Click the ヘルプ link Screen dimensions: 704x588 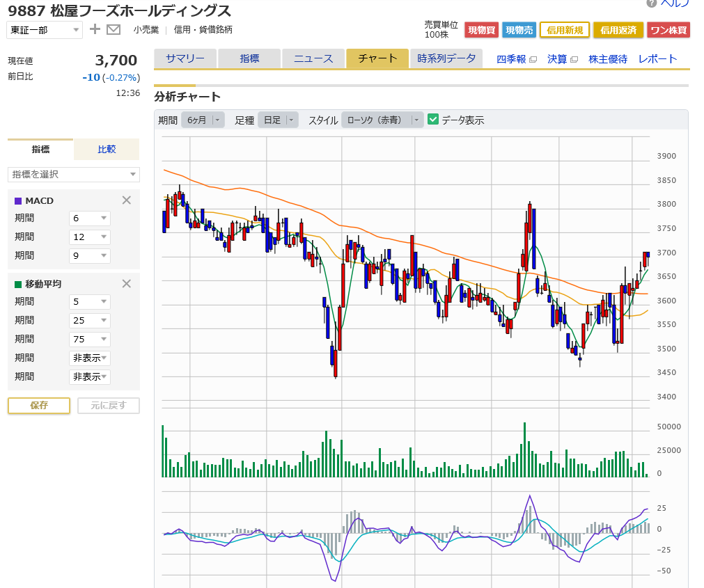click(675, 3)
